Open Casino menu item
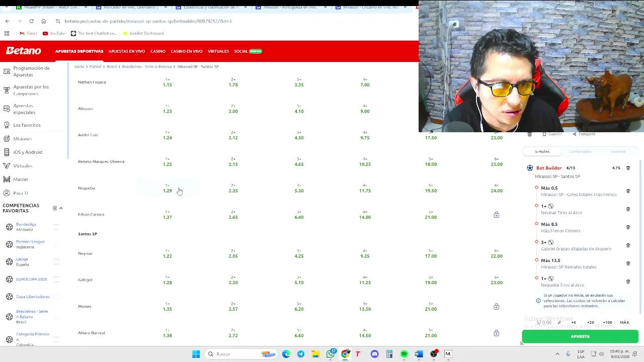 coord(158,51)
